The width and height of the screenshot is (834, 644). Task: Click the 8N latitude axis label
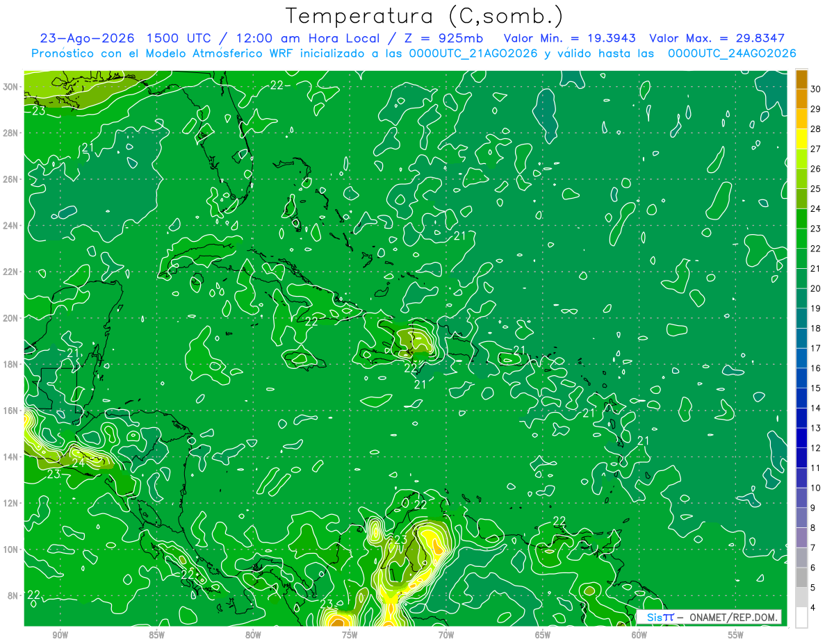click(x=13, y=595)
